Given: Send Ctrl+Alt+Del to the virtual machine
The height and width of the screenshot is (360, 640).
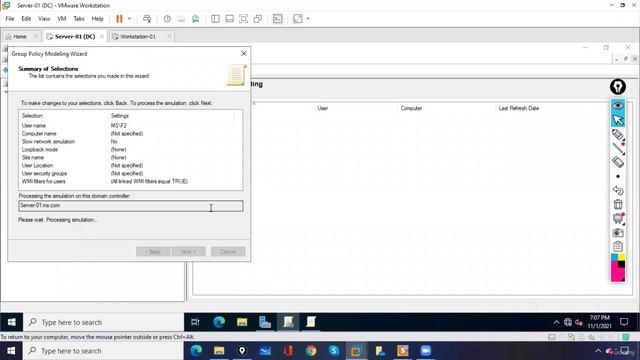Looking at the screenshot, I should 147,19.
